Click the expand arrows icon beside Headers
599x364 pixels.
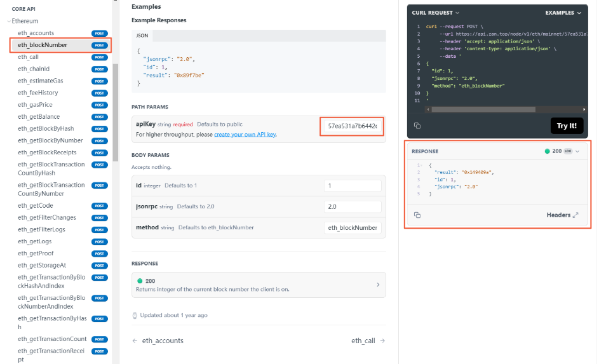[575, 215]
